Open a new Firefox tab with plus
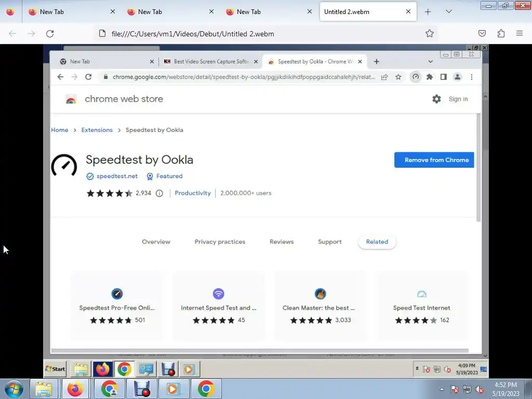Screen dimensions: 532x399 [x=428, y=11]
